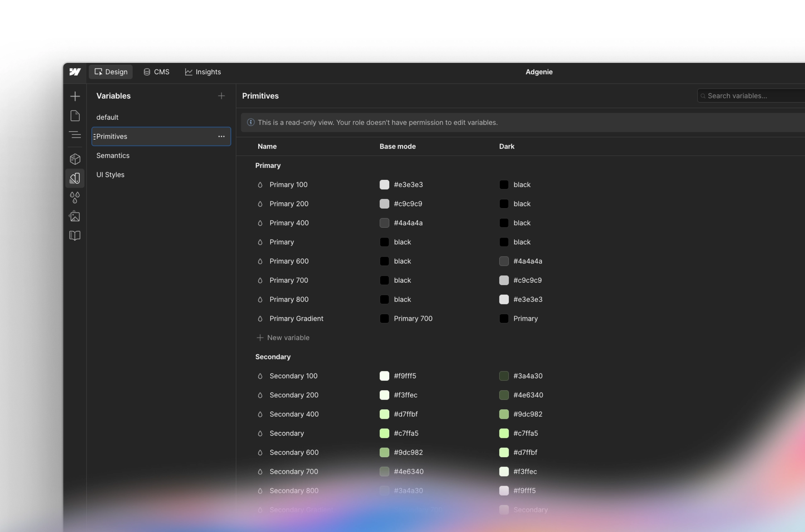Open the Libraries panel

pyautogui.click(x=75, y=236)
